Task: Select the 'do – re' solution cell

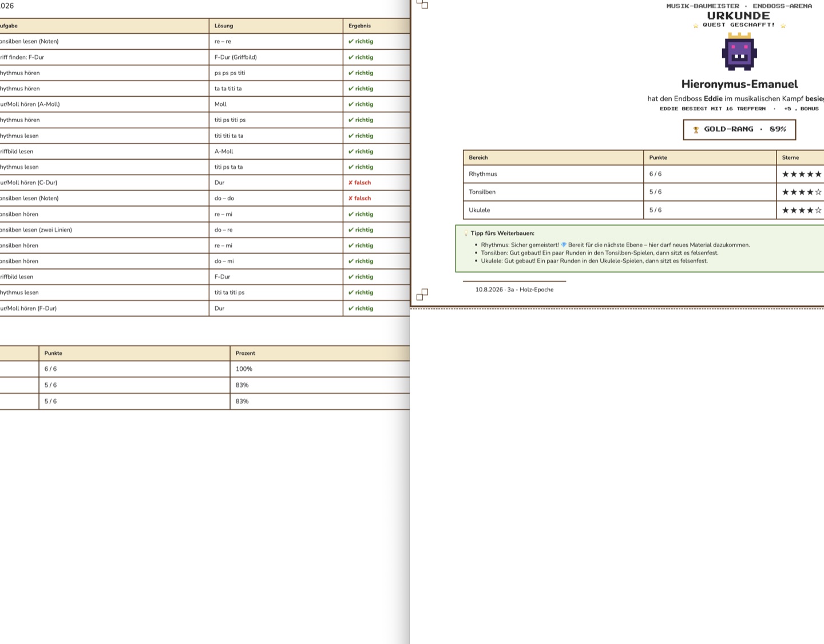Action: coord(276,230)
